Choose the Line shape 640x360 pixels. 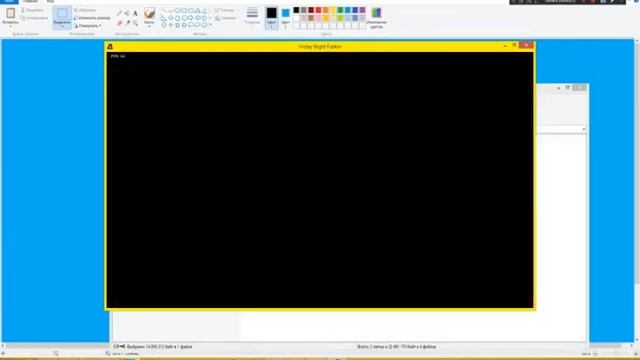coord(164,10)
